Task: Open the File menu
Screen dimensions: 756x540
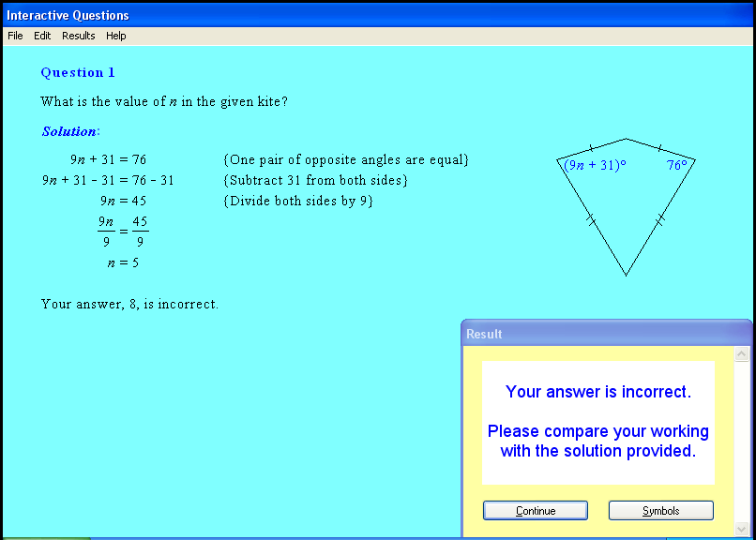Action: pyautogui.click(x=15, y=36)
